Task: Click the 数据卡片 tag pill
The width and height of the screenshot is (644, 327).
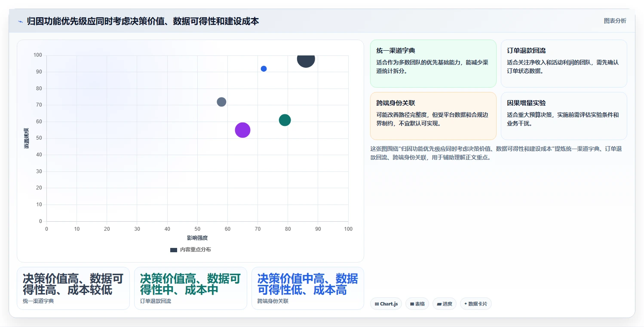Action: [x=475, y=304]
